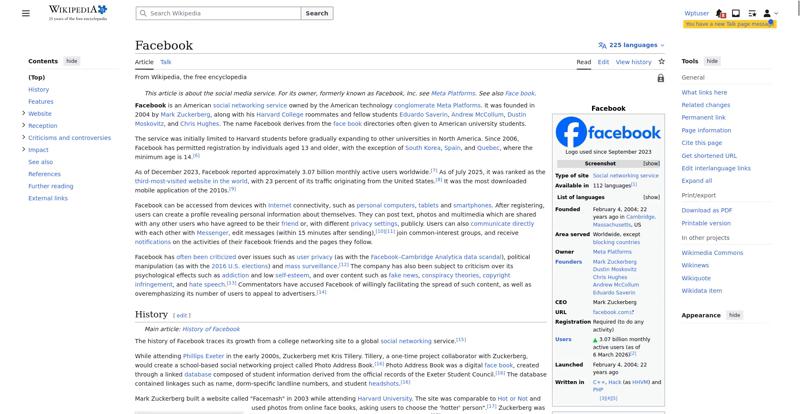Open the 225 languages dropdown
The height and width of the screenshot is (414, 800).
[x=631, y=45]
